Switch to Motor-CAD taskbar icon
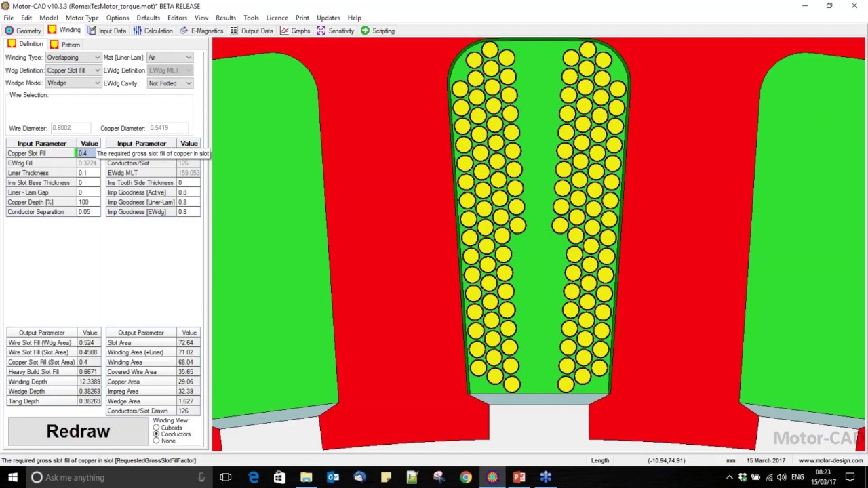 tap(492, 477)
